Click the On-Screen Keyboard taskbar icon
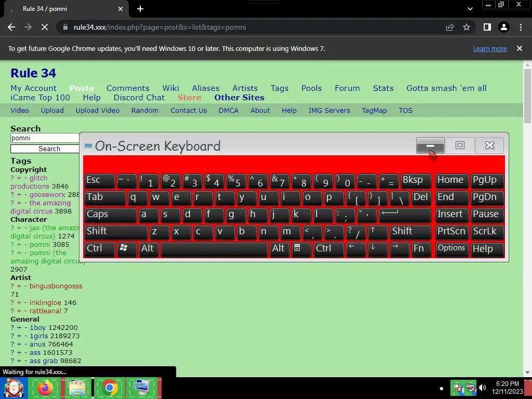The width and height of the screenshot is (532, 399). coord(142,388)
